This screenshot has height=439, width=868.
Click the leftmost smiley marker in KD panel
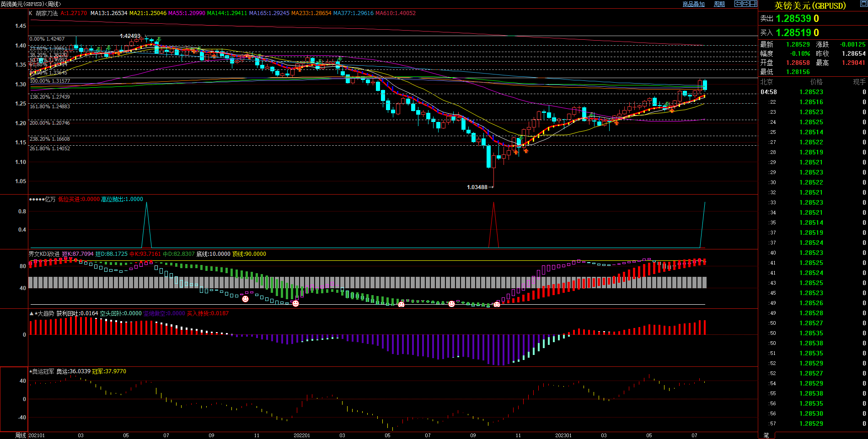[246, 299]
